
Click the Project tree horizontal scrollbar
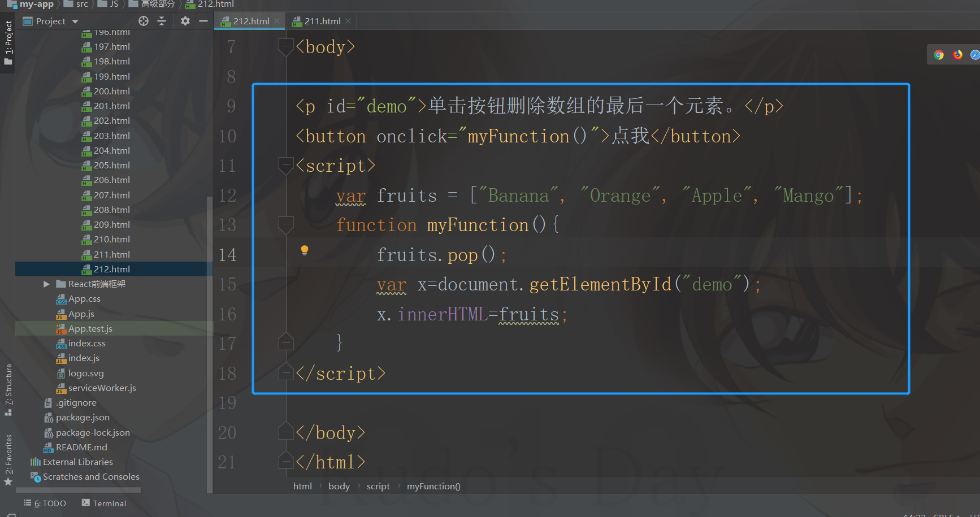(78, 490)
